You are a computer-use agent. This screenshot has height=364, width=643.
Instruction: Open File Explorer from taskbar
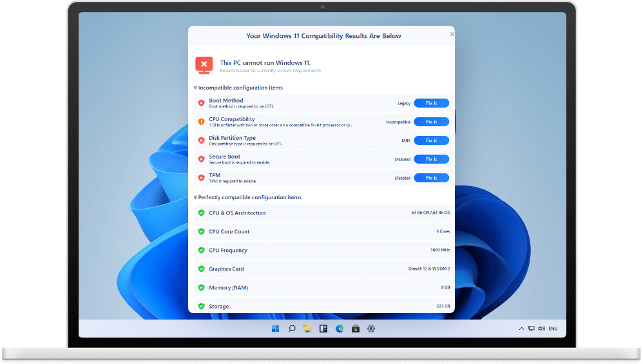pyautogui.click(x=307, y=329)
